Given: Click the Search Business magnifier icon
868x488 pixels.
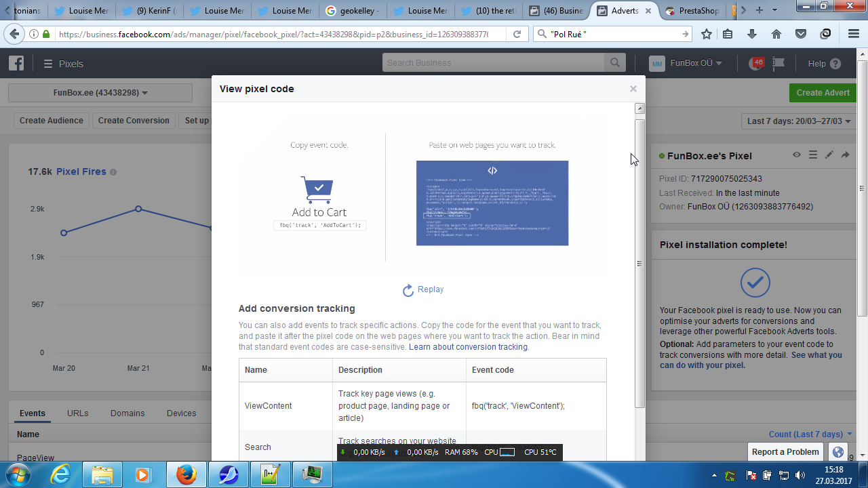Looking at the screenshot, I should point(614,63).
